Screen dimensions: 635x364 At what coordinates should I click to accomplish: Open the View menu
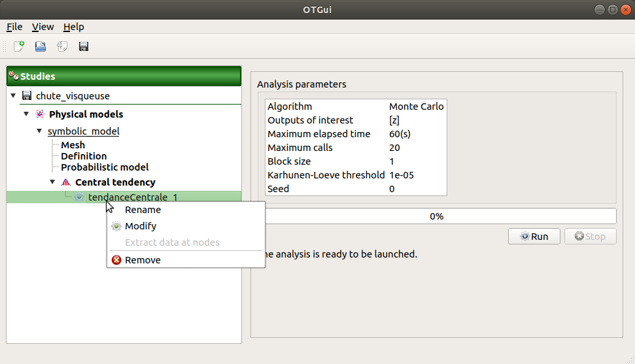[43, 27]
